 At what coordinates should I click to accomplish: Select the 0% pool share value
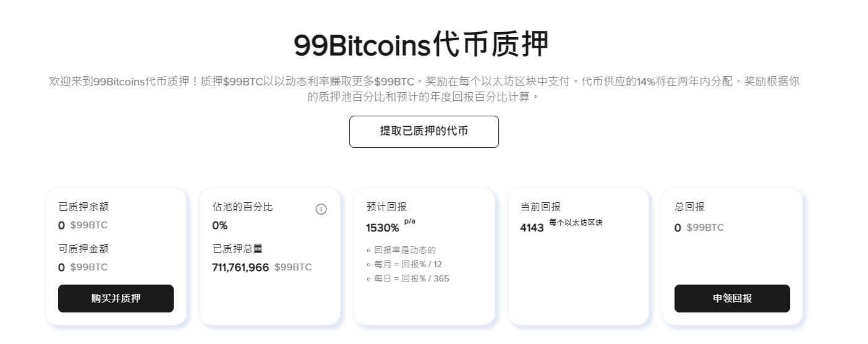[220, 225]
